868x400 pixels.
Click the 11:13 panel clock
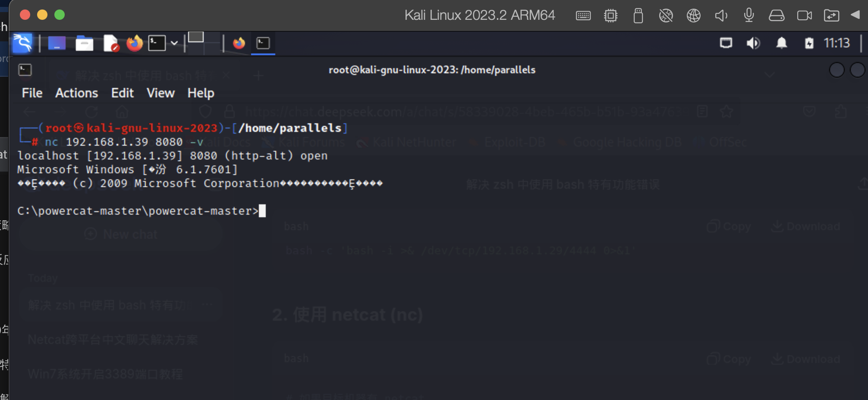coord(837,43)
